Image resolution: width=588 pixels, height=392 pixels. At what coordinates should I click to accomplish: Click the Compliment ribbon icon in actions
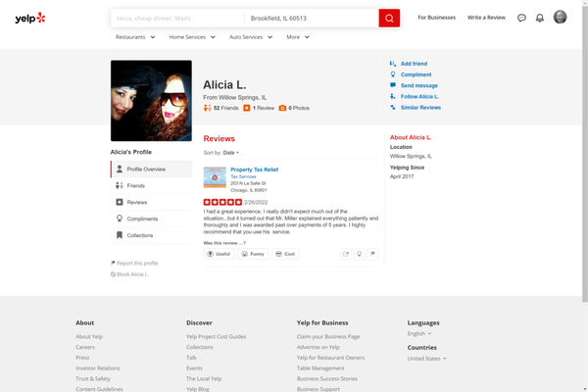coord(393,74)
